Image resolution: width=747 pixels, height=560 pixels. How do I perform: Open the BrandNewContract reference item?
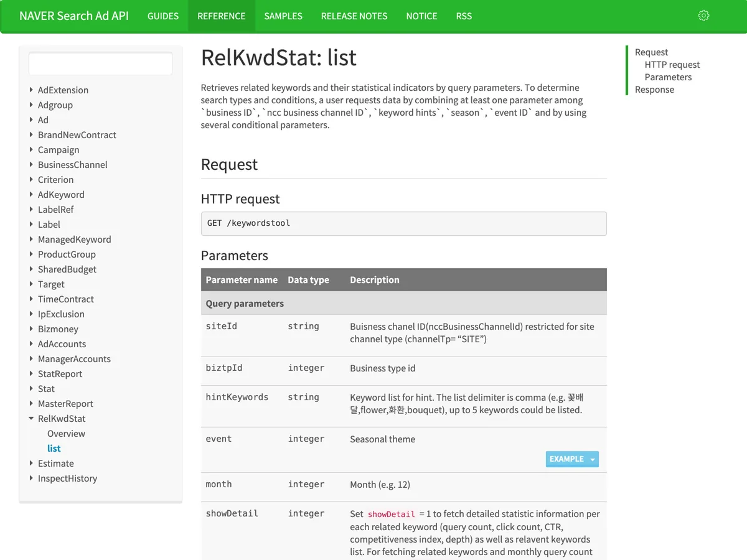point(77,135)
